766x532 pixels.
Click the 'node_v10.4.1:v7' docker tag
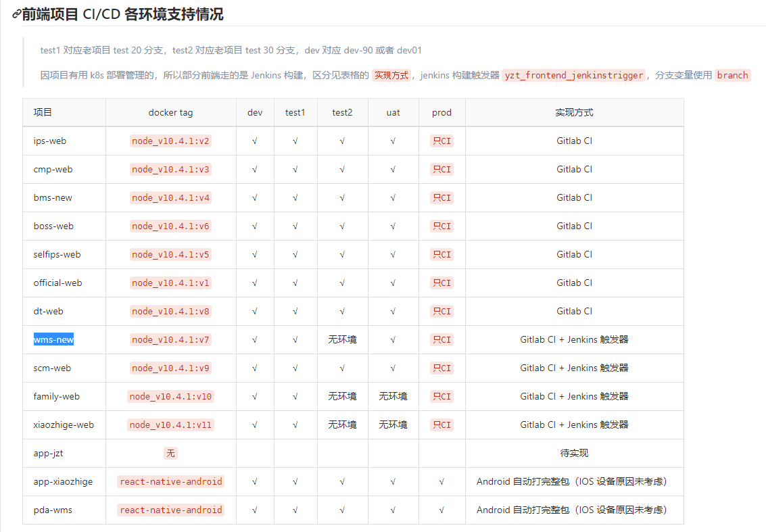pos(170,339)
